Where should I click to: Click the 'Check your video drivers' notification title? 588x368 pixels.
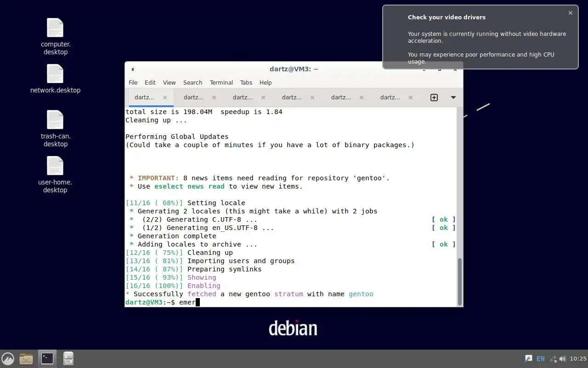coord(447,17)
